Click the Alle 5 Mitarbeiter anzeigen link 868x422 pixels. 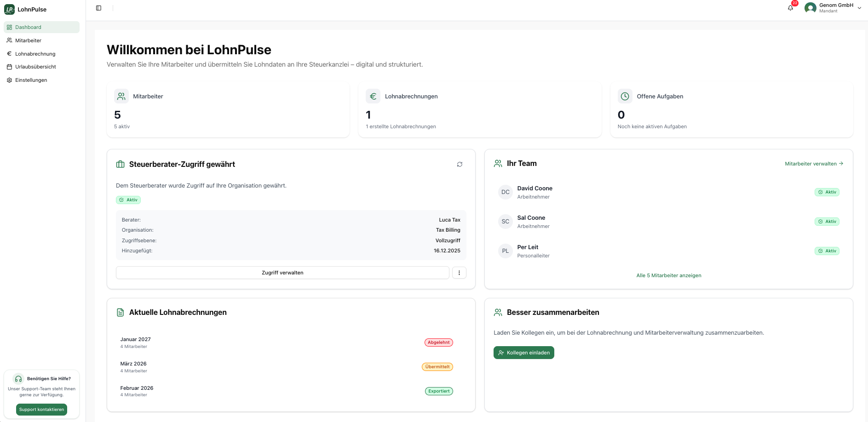668,275
